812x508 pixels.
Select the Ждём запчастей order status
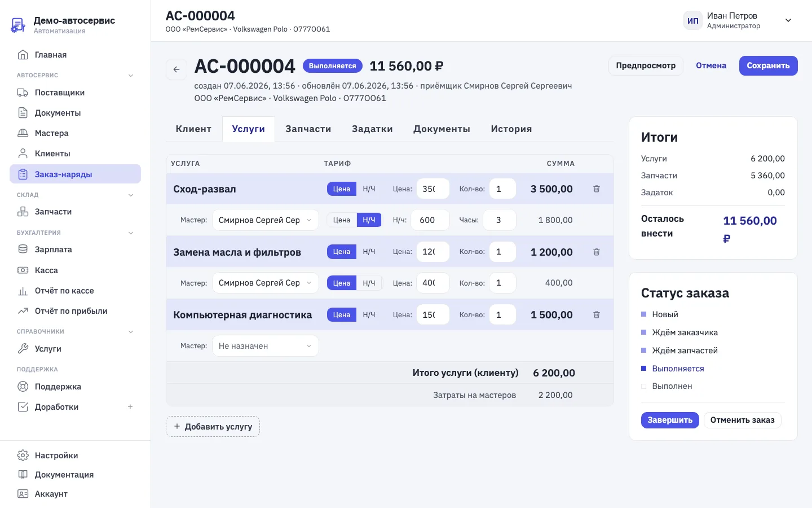coord(679,351)
